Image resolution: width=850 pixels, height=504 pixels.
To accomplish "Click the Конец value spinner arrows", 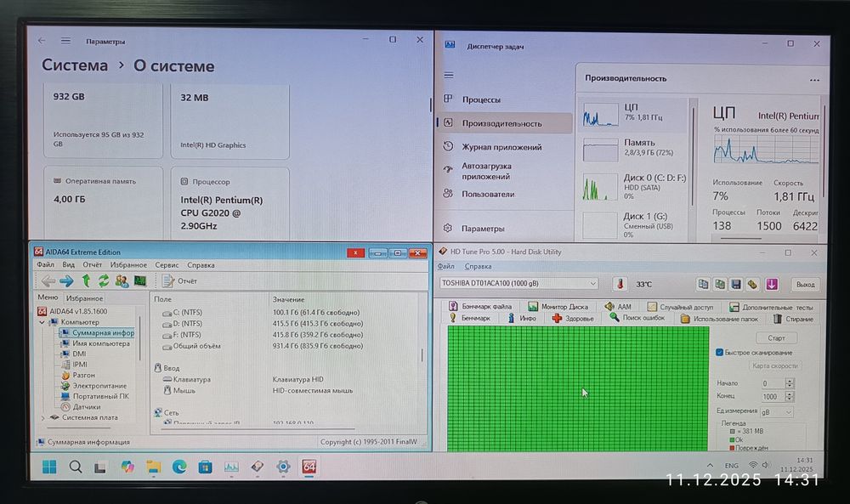I will click(790, 396).
